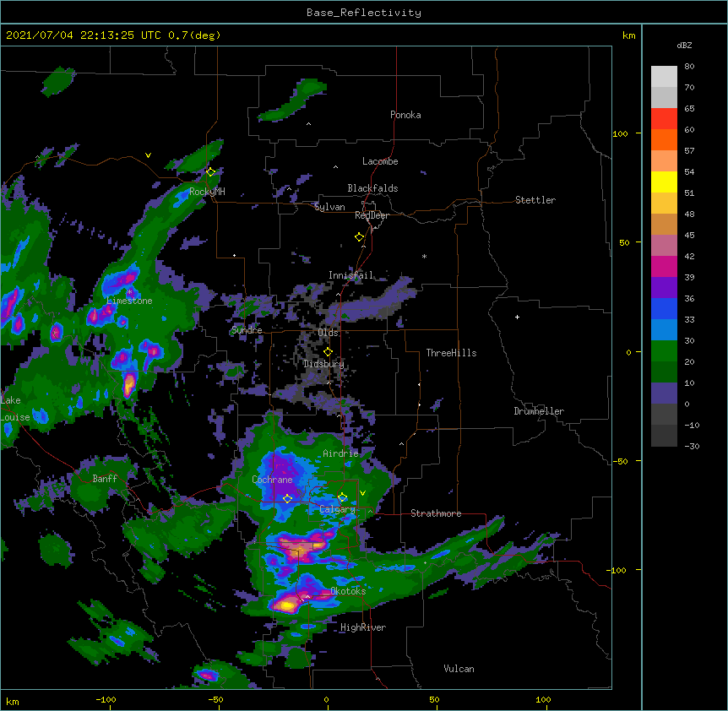728x711 pixels.
Task: Click the RockyMH label
Action: 207,192
